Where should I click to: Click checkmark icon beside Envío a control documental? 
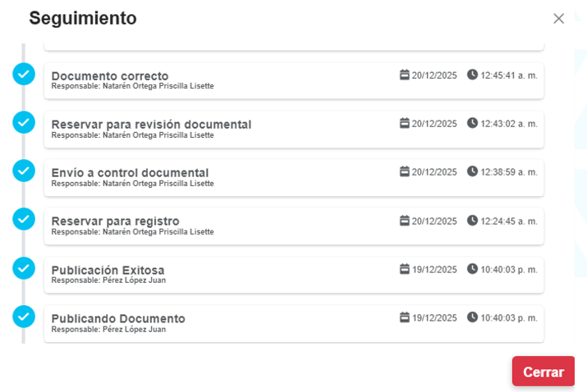click(x=24, y=171)
